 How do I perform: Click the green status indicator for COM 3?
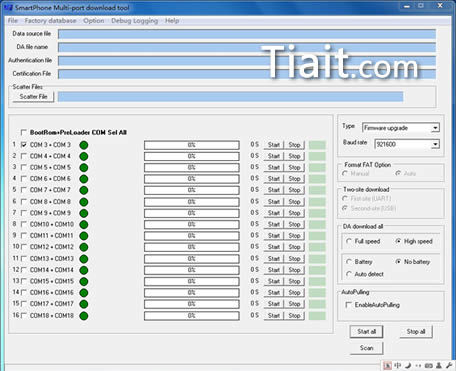click(84, 145)
